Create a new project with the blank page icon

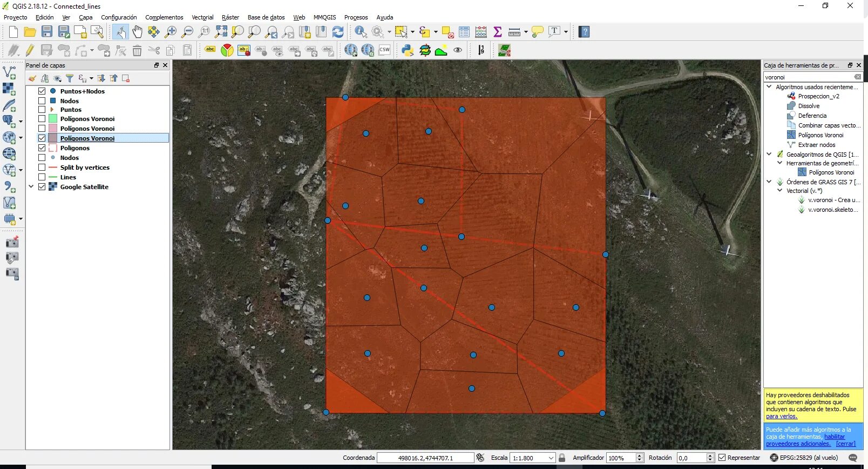click(x=13, y=32)
